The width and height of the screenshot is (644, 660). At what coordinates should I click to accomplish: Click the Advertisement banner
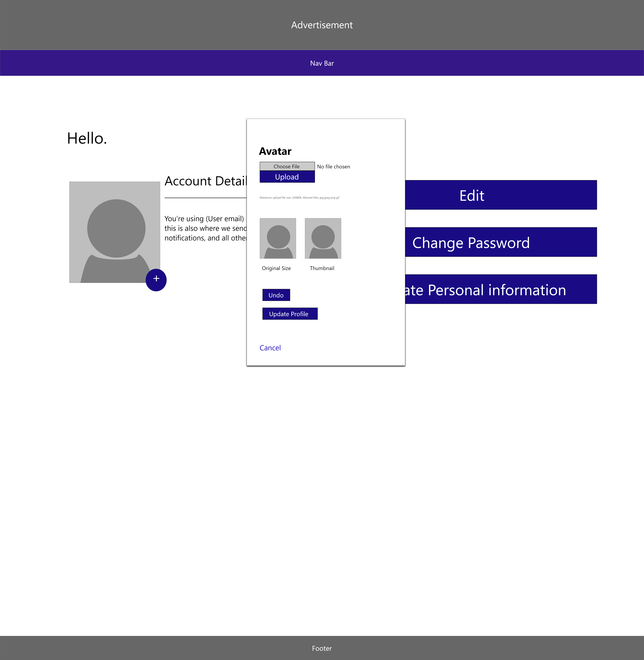pos(322,25)
